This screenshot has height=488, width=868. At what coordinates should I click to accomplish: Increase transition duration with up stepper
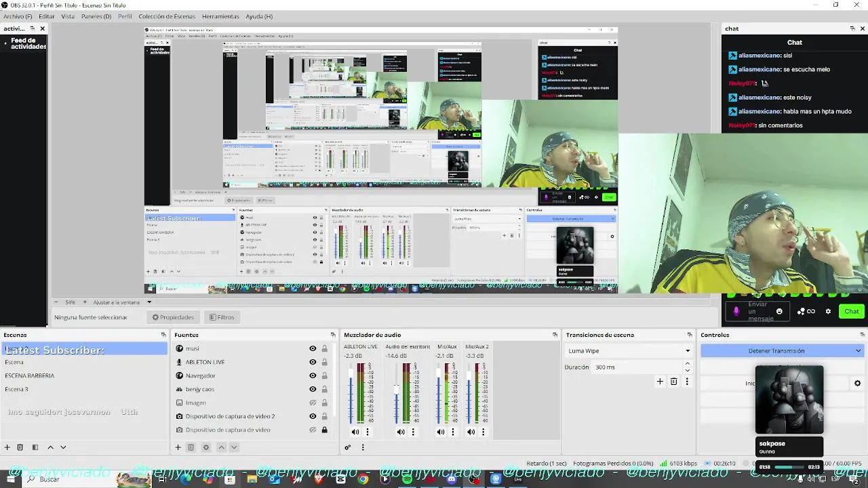[x=688, y=364]
